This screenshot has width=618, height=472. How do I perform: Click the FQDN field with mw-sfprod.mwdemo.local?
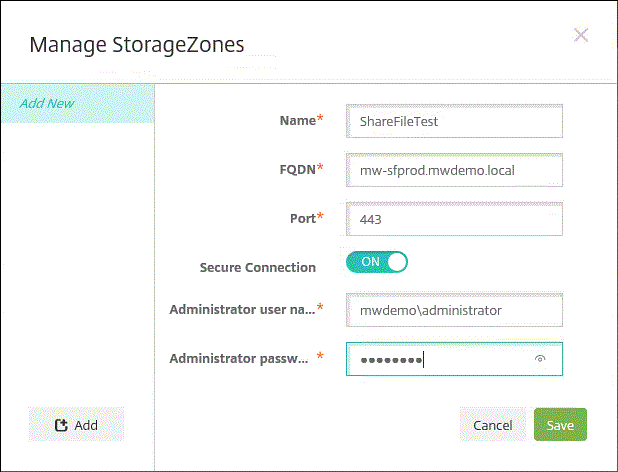454,169
